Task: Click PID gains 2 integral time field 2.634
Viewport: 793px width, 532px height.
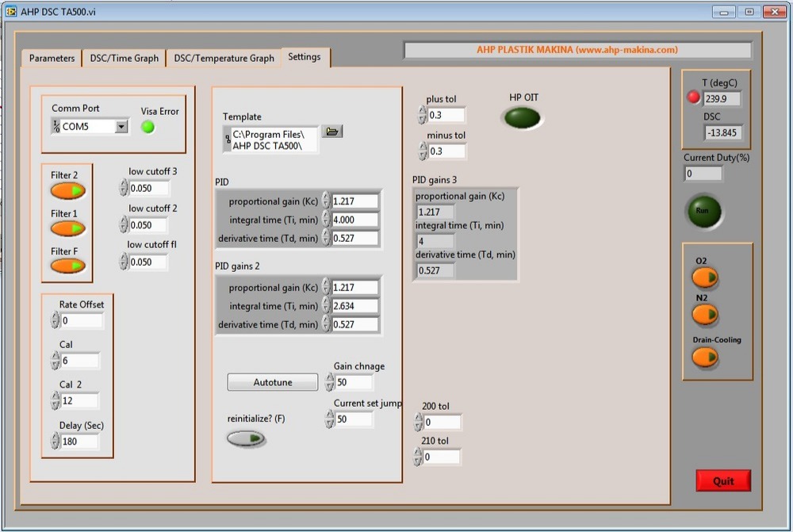Action: click(355, 306)
